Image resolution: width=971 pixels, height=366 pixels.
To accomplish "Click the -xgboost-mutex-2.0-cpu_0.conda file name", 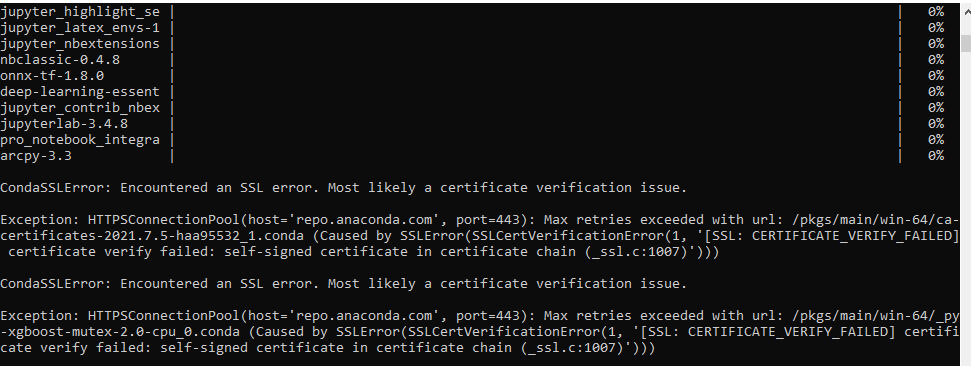I will click(x=120, y=332).
